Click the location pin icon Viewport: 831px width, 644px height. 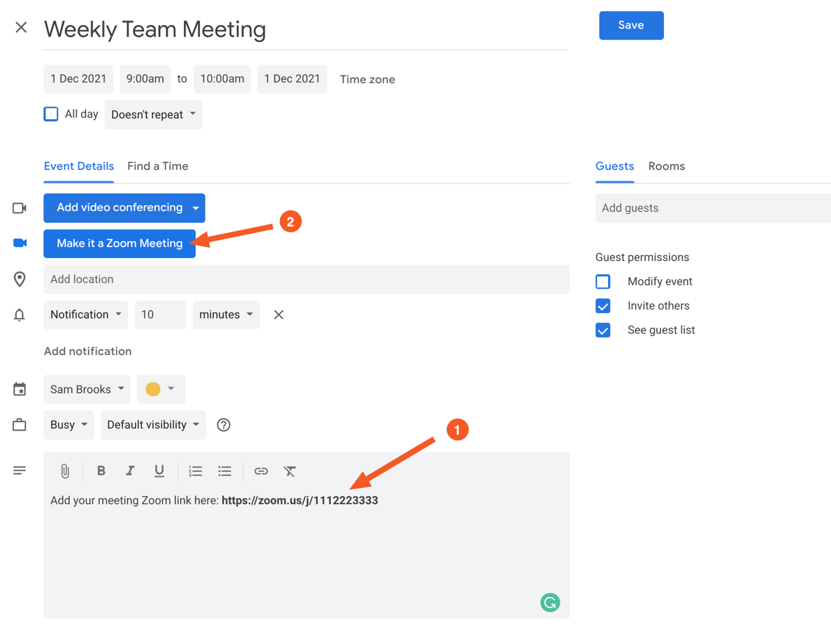click(x=20, y=279)
